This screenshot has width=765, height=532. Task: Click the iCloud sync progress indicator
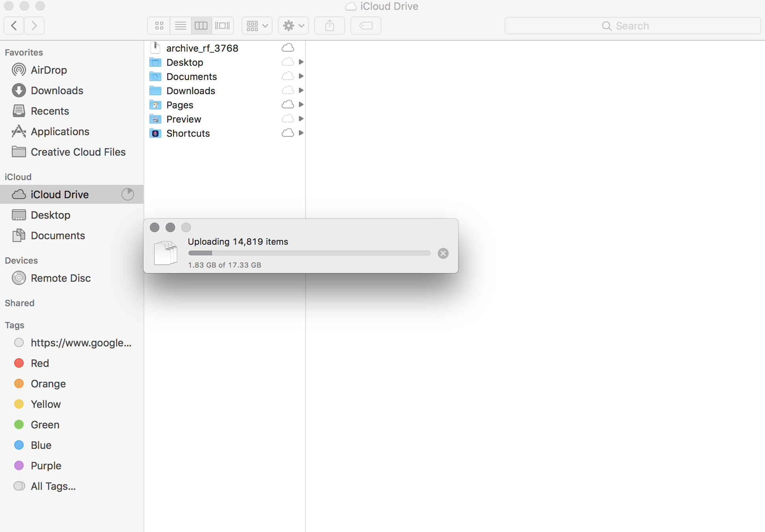click(127, 194)
